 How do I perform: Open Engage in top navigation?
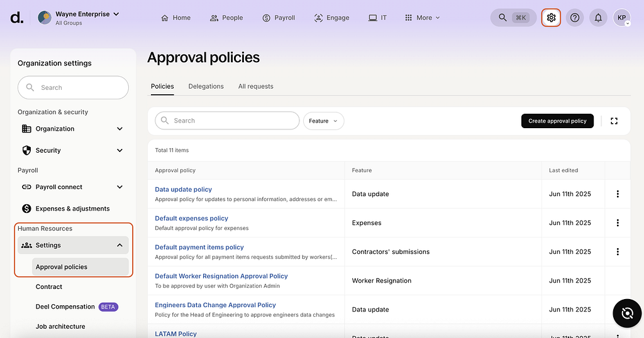[331, 18]
